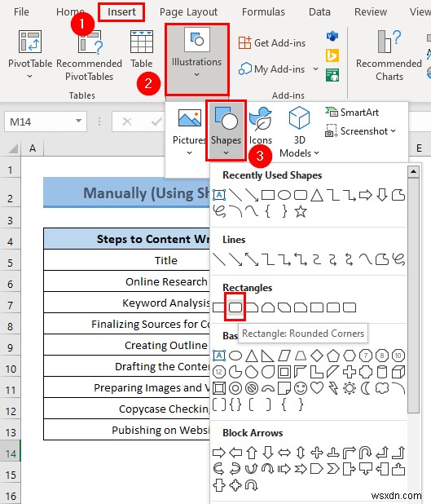The width and height of the screenshot is (431, 504).
Task: Open the 3D Models dropdown
Action: (x=299, y=132)
